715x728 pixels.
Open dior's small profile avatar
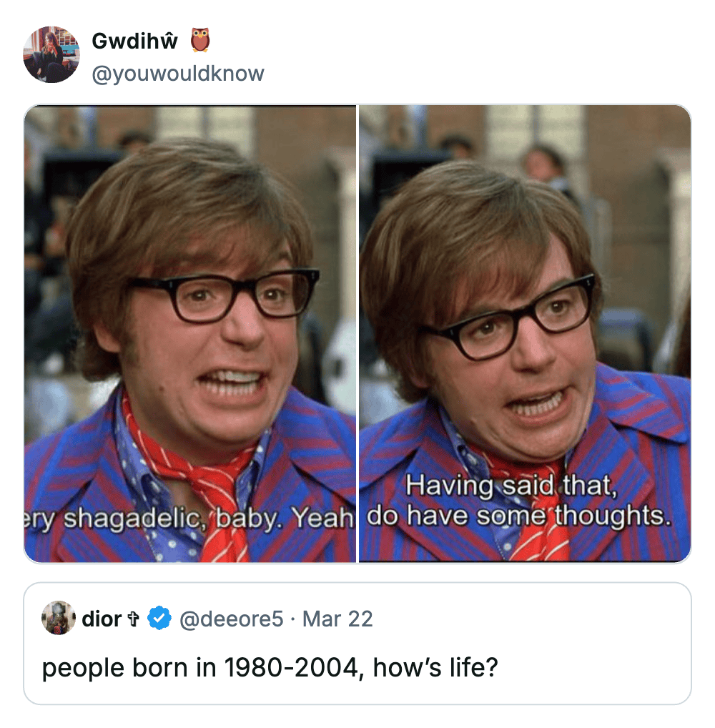click(x=59, y=618)
